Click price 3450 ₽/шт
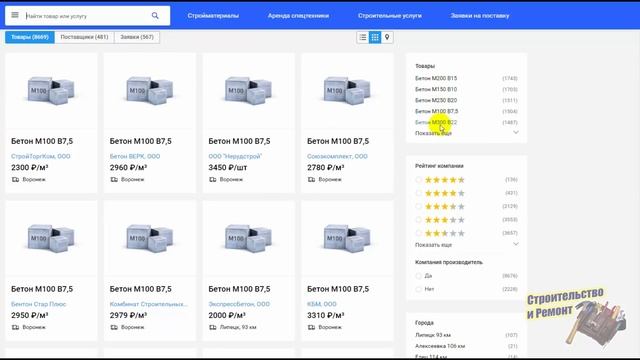 pyautogui.click(x=228, y=168)
